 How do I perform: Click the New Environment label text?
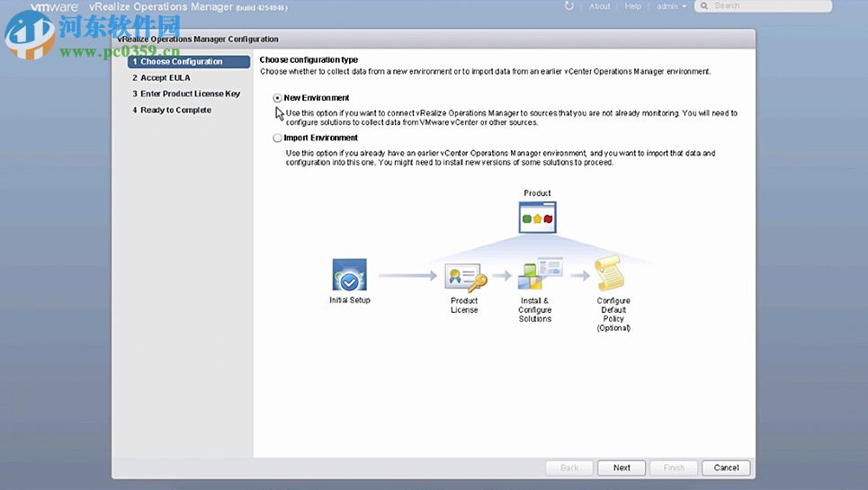click(317, 98)
